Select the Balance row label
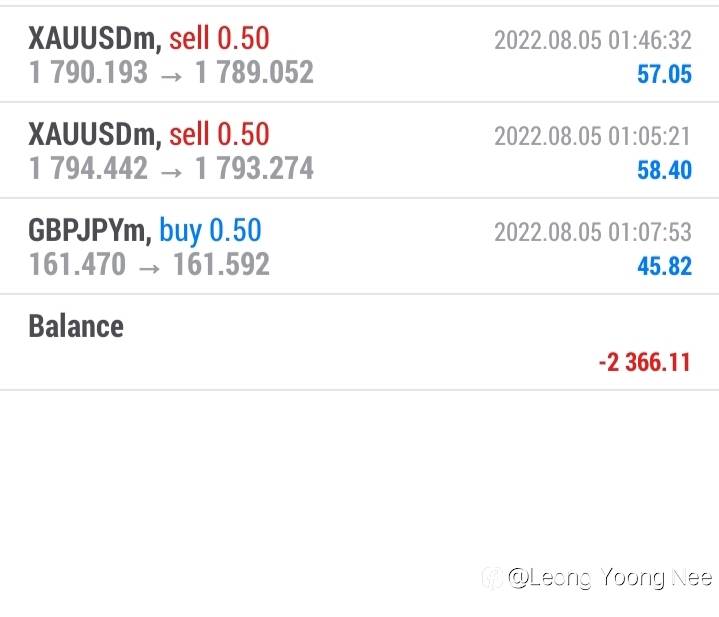 click(76, 326)
